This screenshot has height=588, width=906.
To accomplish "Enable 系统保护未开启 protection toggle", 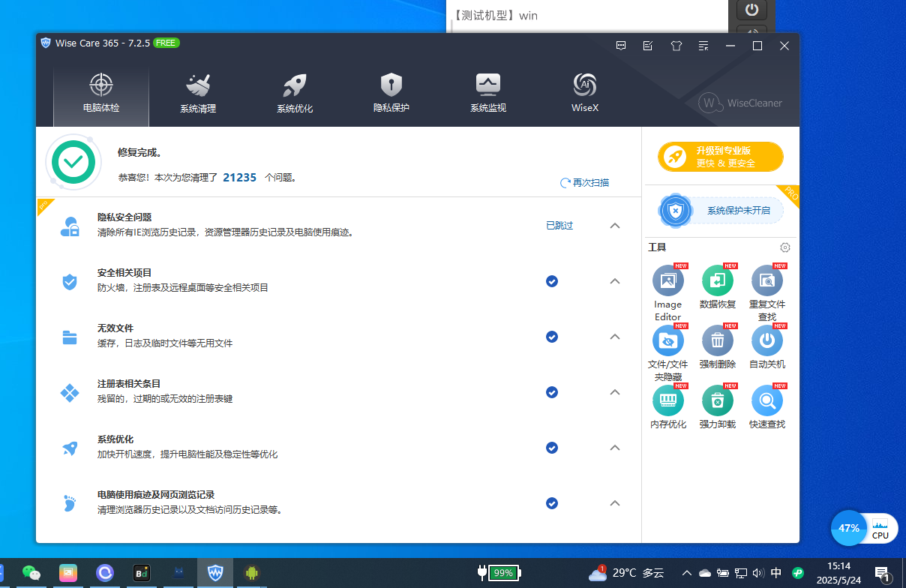I will point(721,211).
